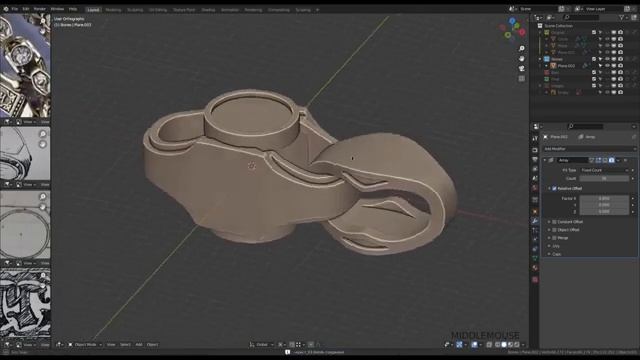Open the Material properties tab
Screen dimensions: 640x360
(535, 268)
